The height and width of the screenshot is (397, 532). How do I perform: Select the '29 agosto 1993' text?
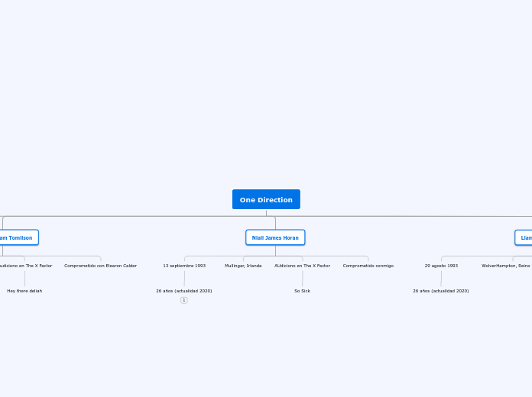[x=441, y=266]
